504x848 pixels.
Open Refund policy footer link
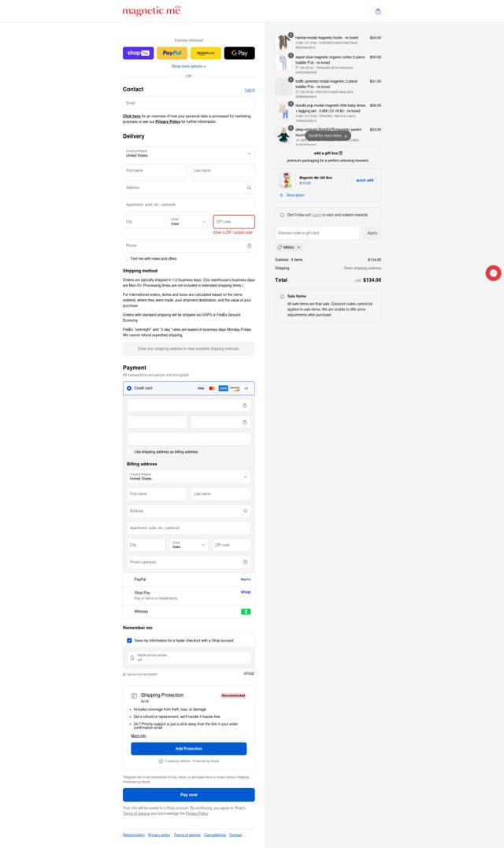[x=134, y=835]
